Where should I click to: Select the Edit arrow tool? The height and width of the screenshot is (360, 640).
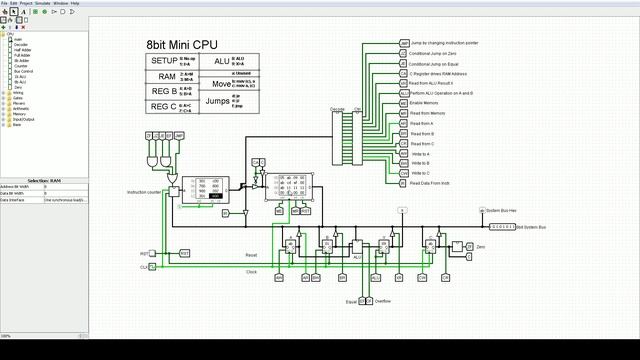pyautogui.click(x=14, y=12)
